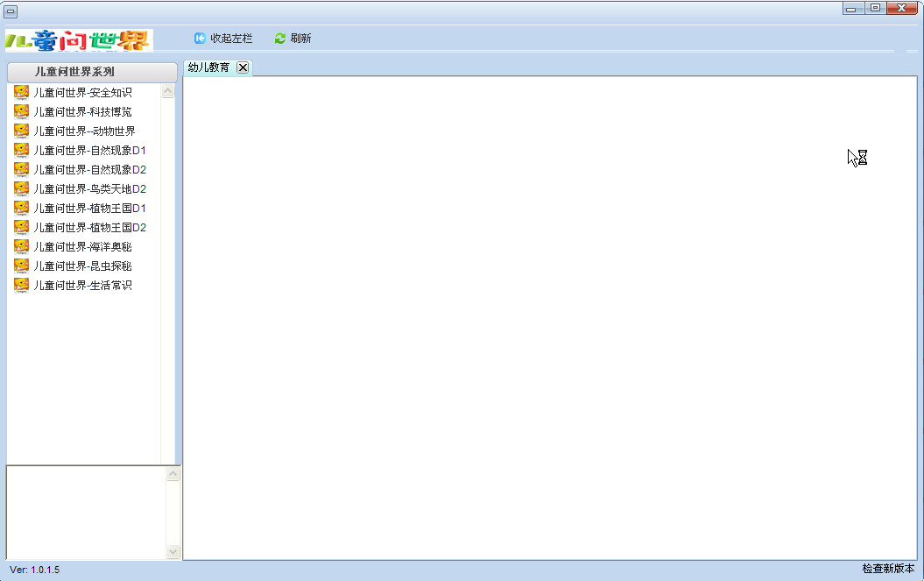Click the green 刷新 refresh icon
924x581 pixels.
[280, 39]
